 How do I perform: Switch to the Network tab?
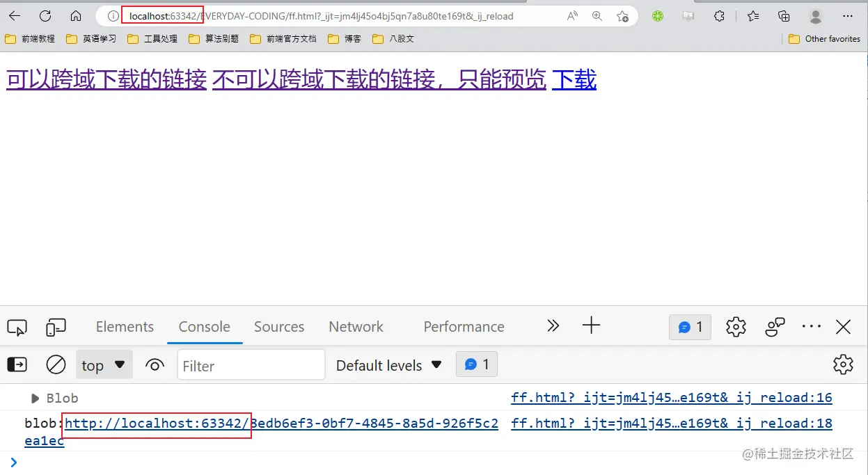pos(356,326)
